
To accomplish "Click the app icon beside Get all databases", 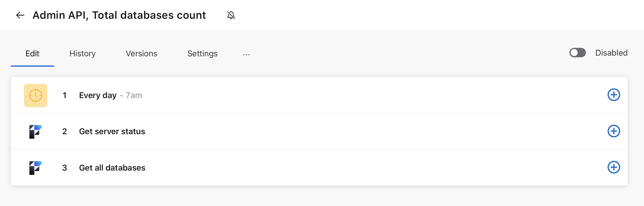I will coord(35,168).
